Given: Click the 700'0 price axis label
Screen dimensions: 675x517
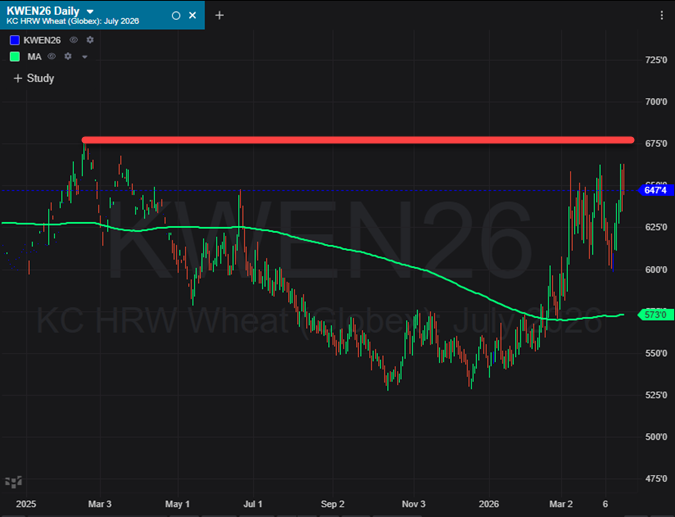Looking at the screenshot, I should (656, 102).
